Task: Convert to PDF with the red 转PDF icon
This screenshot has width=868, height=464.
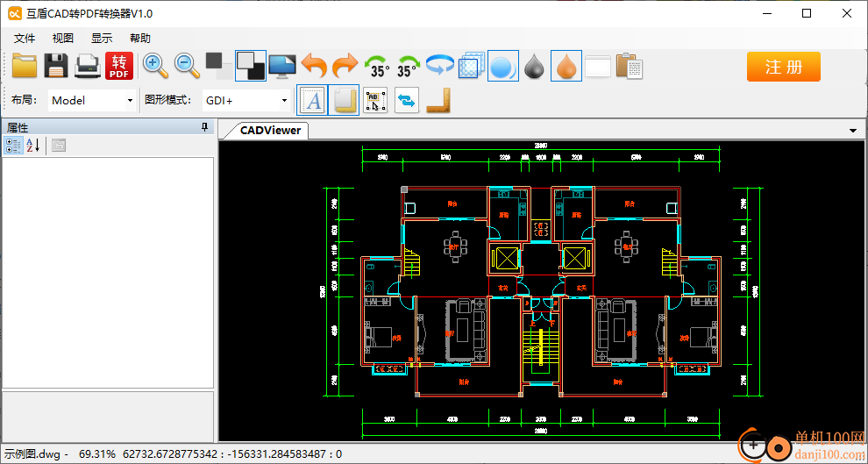Action: pyautogui.click(x=119, y=67)
